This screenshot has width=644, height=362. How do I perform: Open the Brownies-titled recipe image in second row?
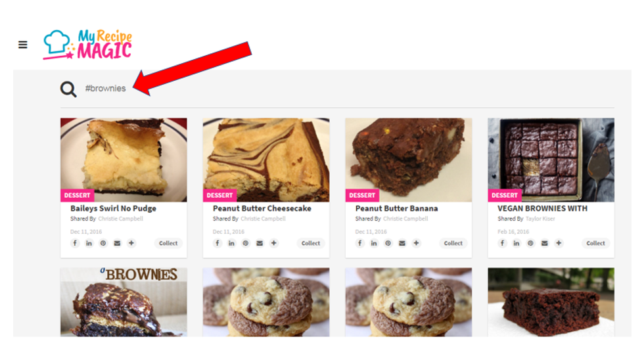(124, 302)
